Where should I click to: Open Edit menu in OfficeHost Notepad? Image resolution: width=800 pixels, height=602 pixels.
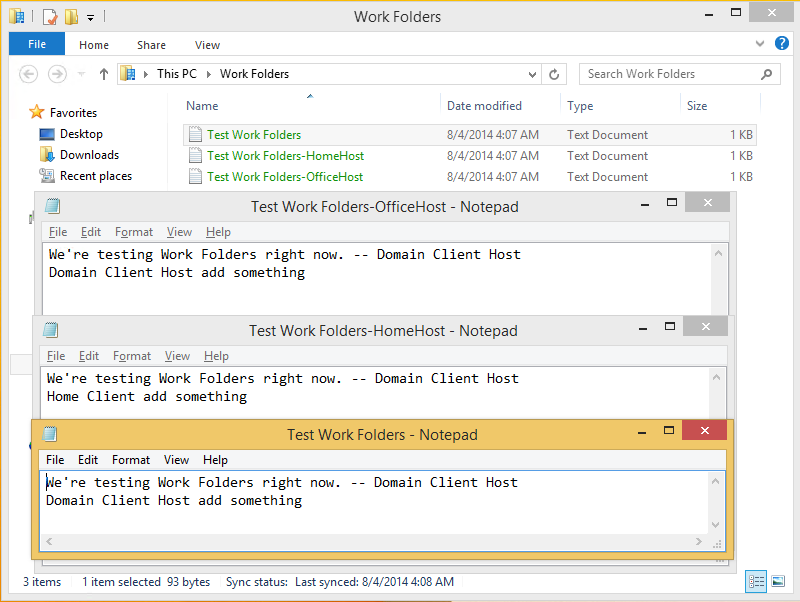[x=91, y=232]
